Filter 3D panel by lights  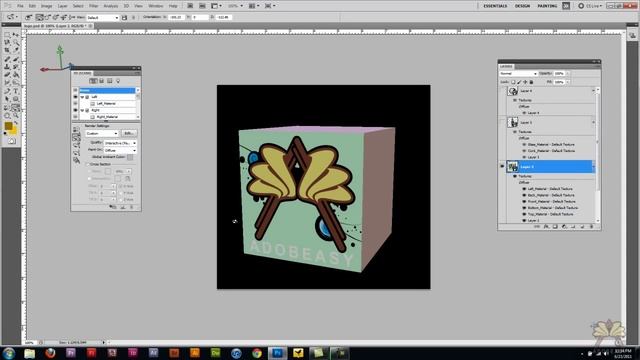tap(118, 81)
